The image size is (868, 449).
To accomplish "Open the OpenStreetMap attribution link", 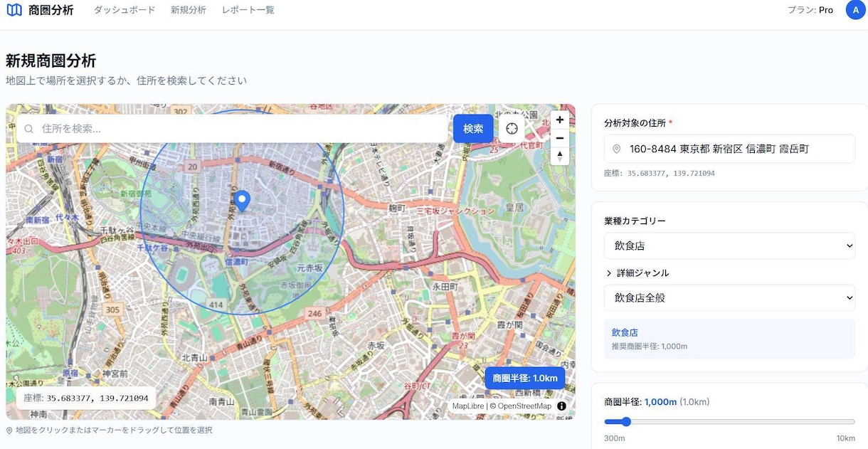I will click(524, 406).
